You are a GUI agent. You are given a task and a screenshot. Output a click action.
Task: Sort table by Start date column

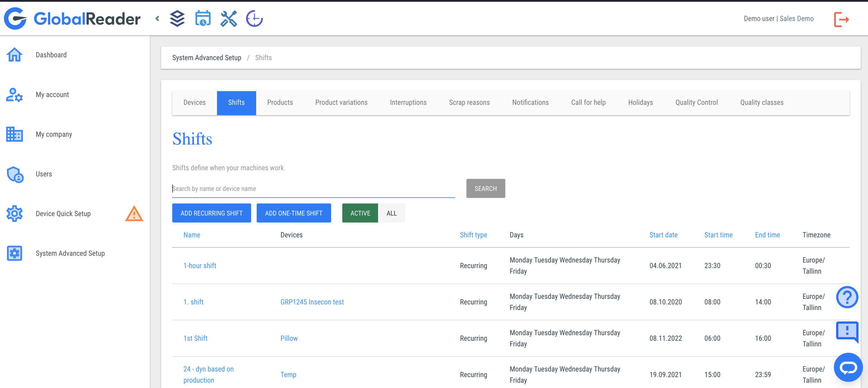pos(663,235)
